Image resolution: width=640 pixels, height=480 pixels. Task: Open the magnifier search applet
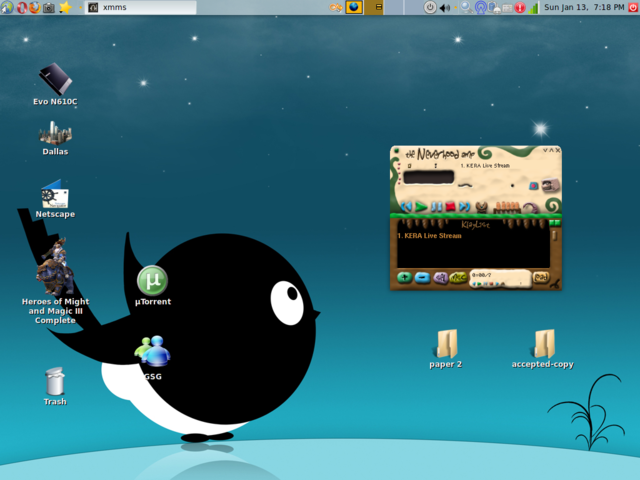click(466, 7)
